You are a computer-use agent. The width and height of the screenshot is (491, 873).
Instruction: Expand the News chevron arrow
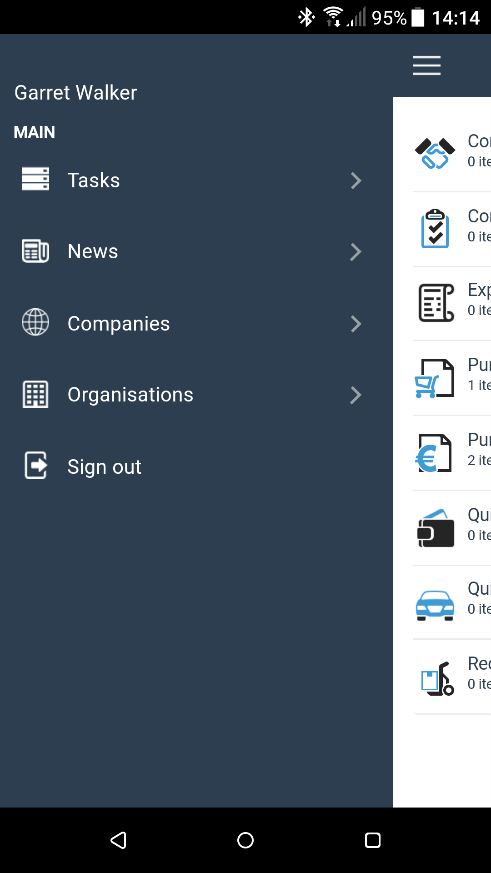click(356, 252)
